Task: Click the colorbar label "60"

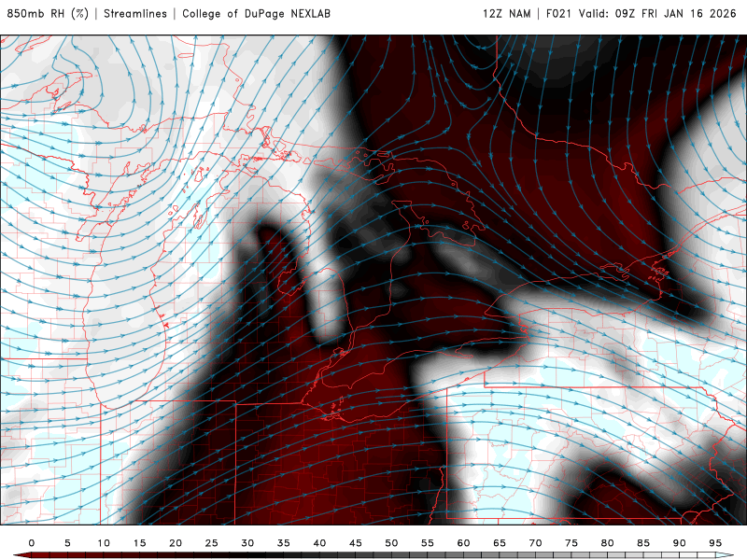Action: tap(463, 543)
